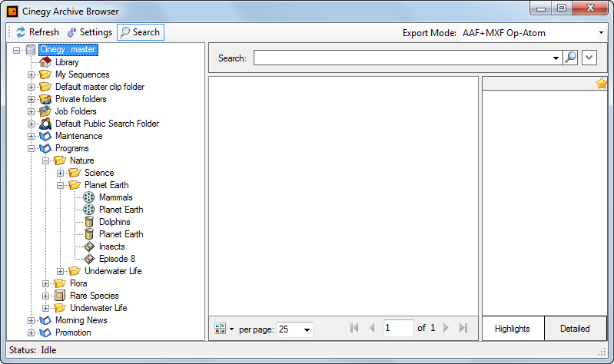This screenshot has width=614, height=364.
Task: Expand the Rare Species node
Action: point(46,296)
